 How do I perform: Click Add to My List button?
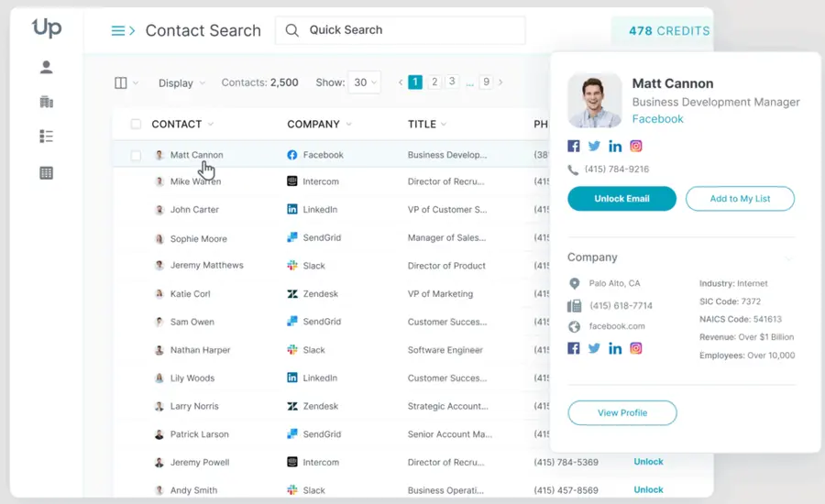tap(740, 198)
